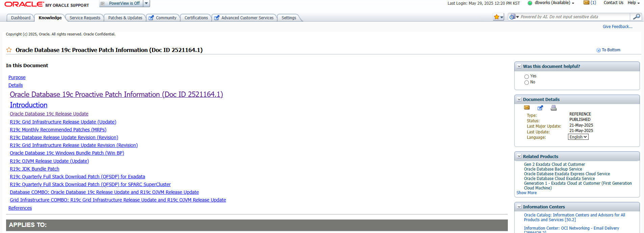Click the To Bottom arrow icon

[598, 50]
